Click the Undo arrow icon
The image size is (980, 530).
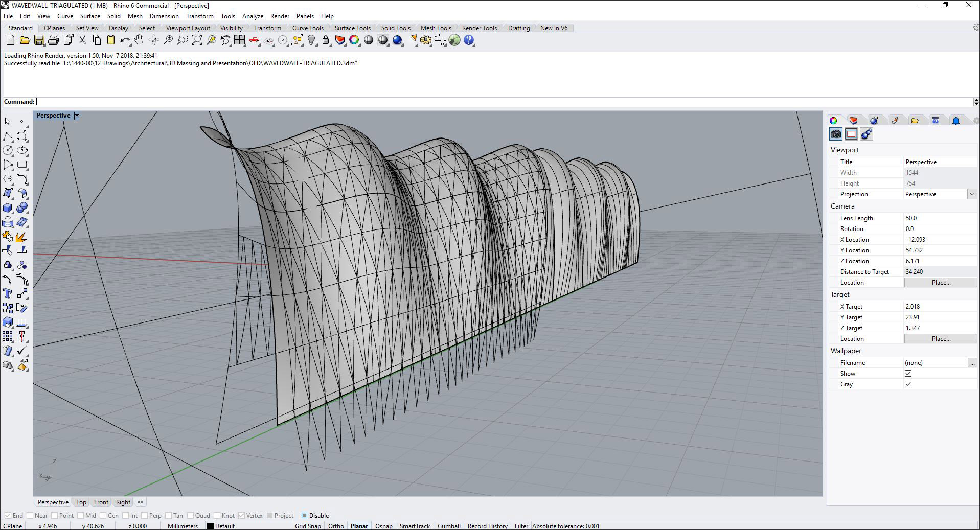click(x=125, y=40)
